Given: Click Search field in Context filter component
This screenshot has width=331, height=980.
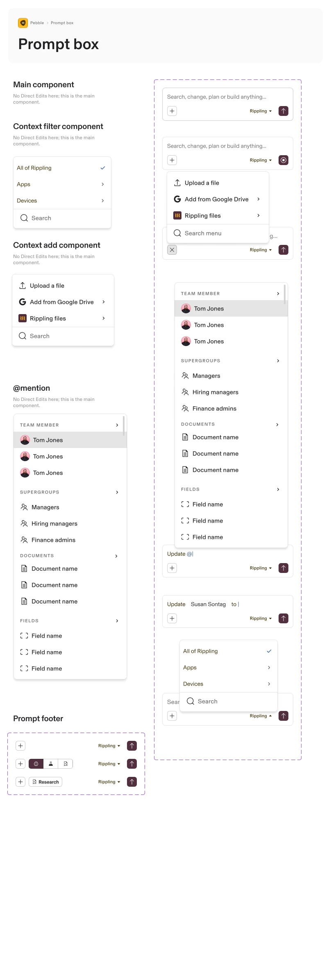Looking at the screenshot, I should click(62, 218).
